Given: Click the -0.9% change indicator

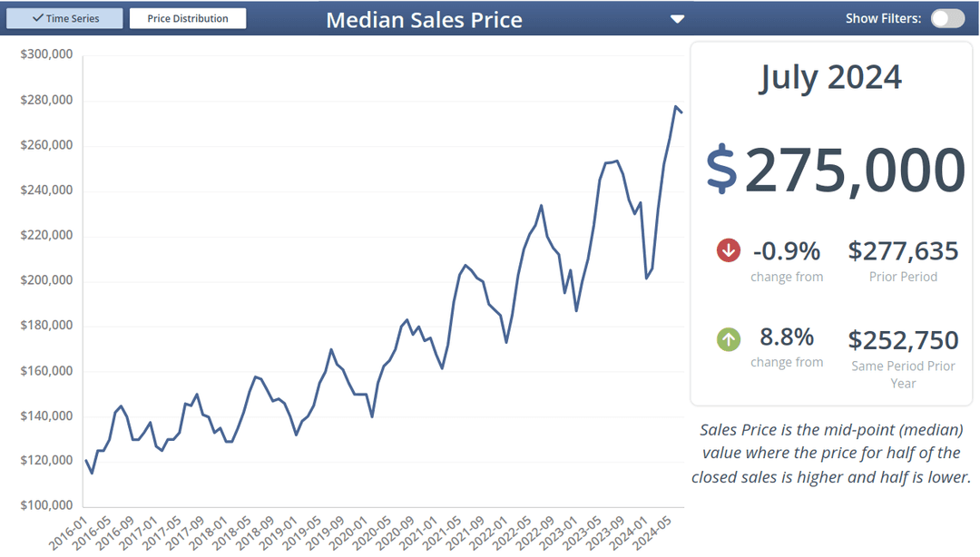Looking at the screenshot, I should pyautogui.click(x=787, y=249).
